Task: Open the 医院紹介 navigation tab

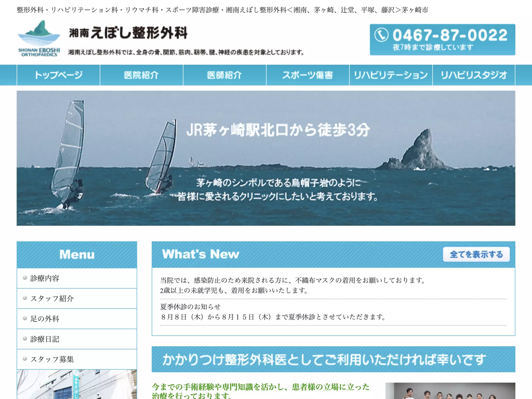Action: click(x=142, y=75)
